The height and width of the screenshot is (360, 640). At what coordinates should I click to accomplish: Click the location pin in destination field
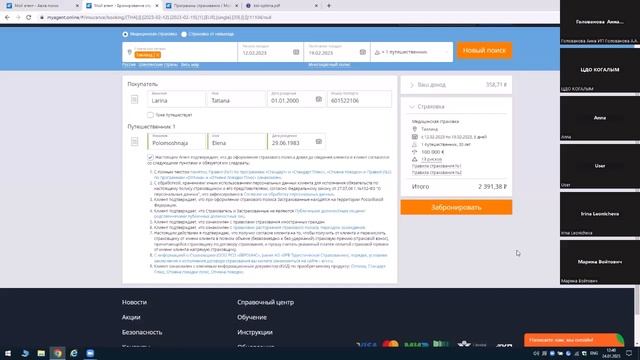point(129,52)
